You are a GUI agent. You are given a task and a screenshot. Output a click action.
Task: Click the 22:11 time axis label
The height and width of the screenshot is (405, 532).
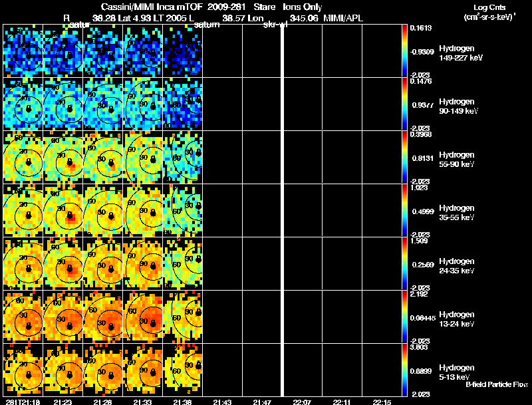[342, 402]
